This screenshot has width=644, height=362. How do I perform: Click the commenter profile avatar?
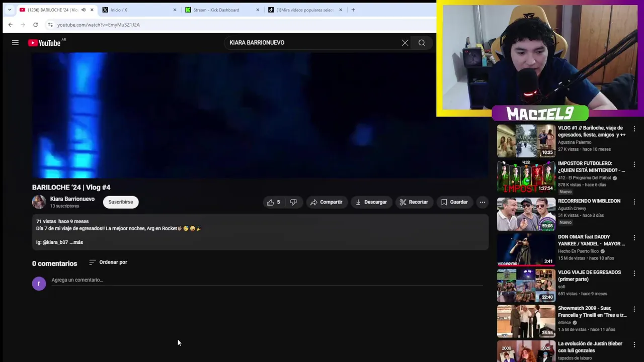(x=39, y=284)
